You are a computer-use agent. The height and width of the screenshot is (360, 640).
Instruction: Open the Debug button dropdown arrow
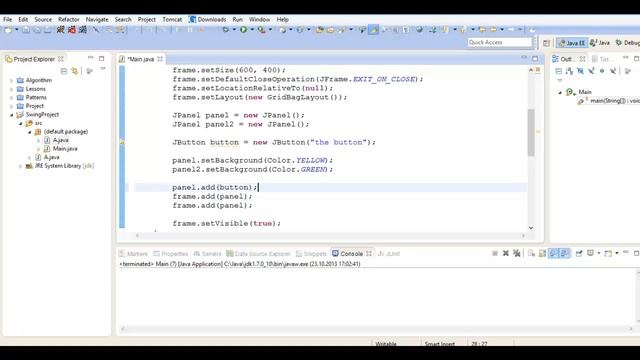coord(234,29)
